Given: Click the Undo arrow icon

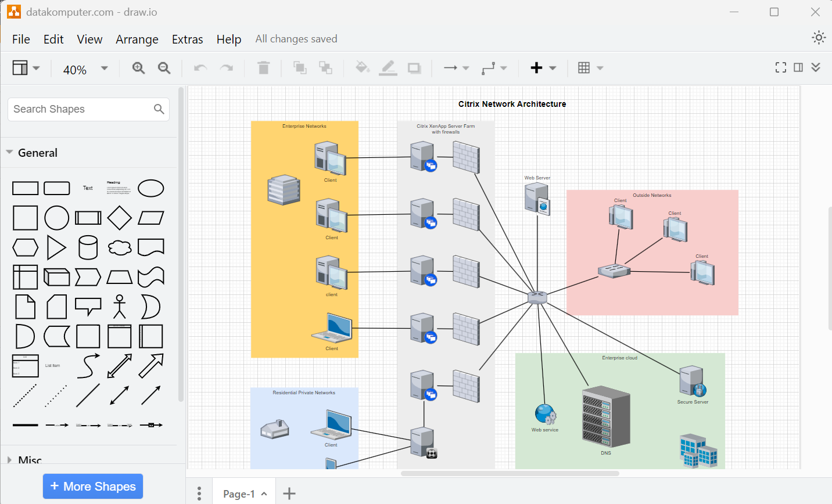Looking at the screenshot, I should point(200,67).
